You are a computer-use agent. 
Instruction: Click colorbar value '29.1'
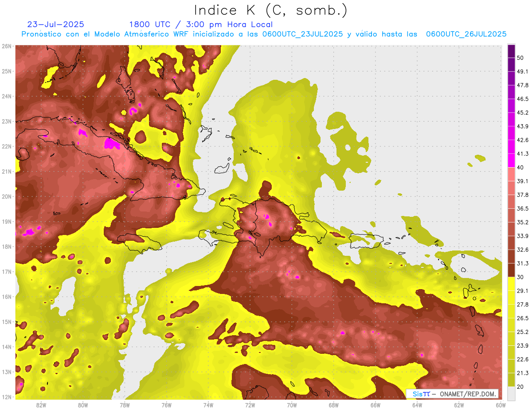click(522, 290)
